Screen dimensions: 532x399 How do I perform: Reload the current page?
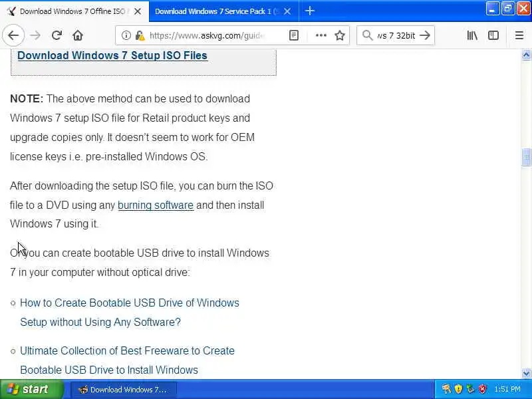(57, 35)
